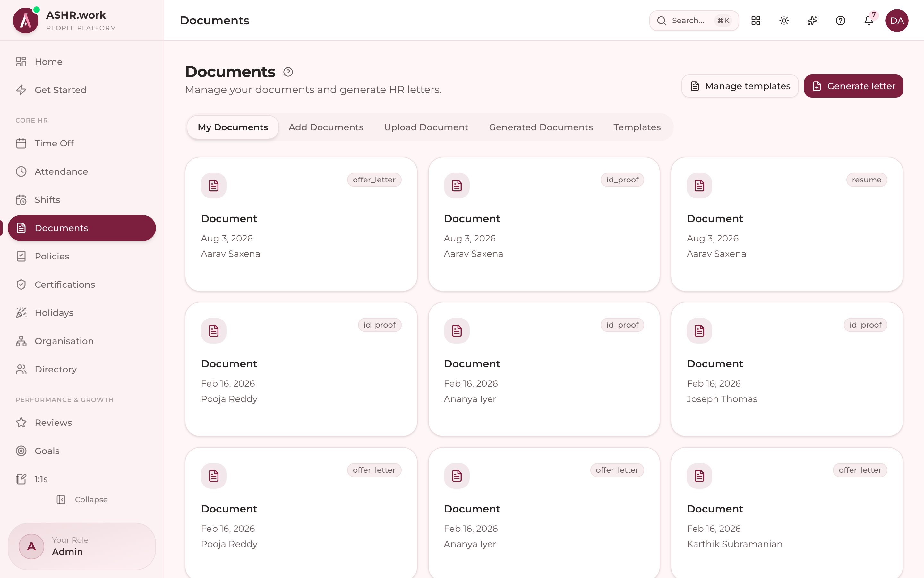The height and width of the screenshot is (578, 924).
Task: Go to Home in sidebar
Action: pyautogui.click(x=82, y=62)
